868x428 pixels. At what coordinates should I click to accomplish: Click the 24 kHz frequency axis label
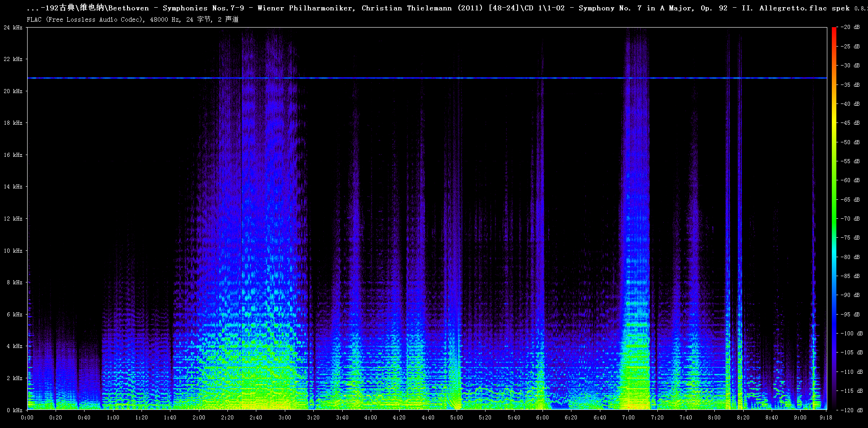point(13,28)
